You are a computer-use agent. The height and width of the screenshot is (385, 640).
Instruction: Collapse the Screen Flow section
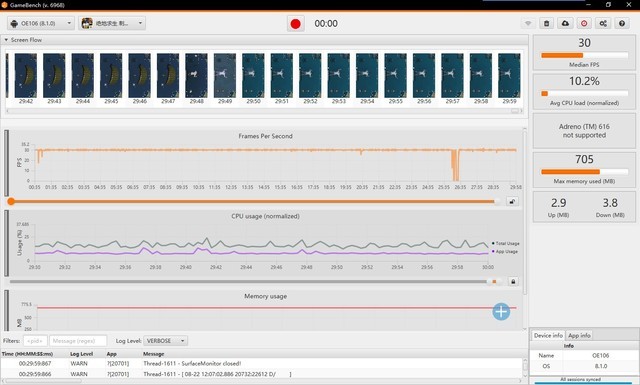[6, 40]
